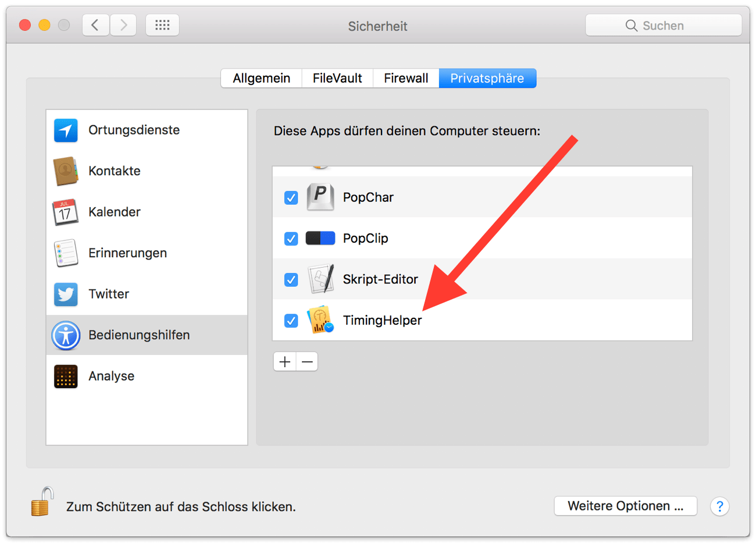
Task: Click the PopClip app icon
Action: tap(320, 238)
